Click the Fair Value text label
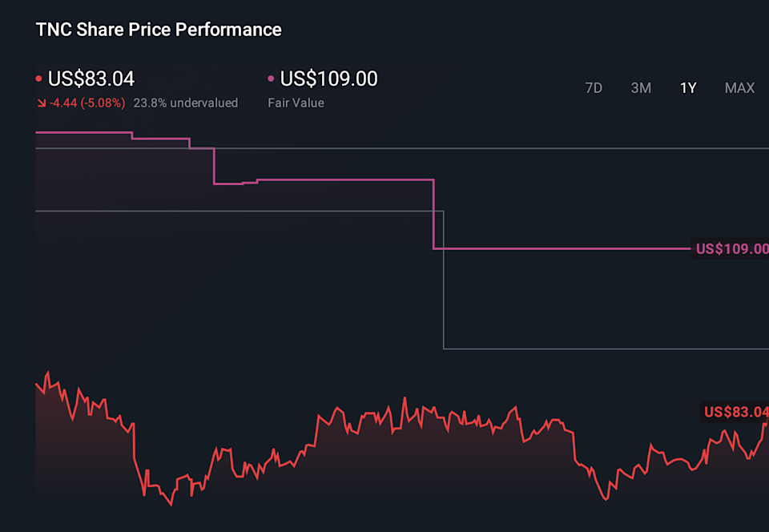Screen dimensions: 769x532 point(296,103)
